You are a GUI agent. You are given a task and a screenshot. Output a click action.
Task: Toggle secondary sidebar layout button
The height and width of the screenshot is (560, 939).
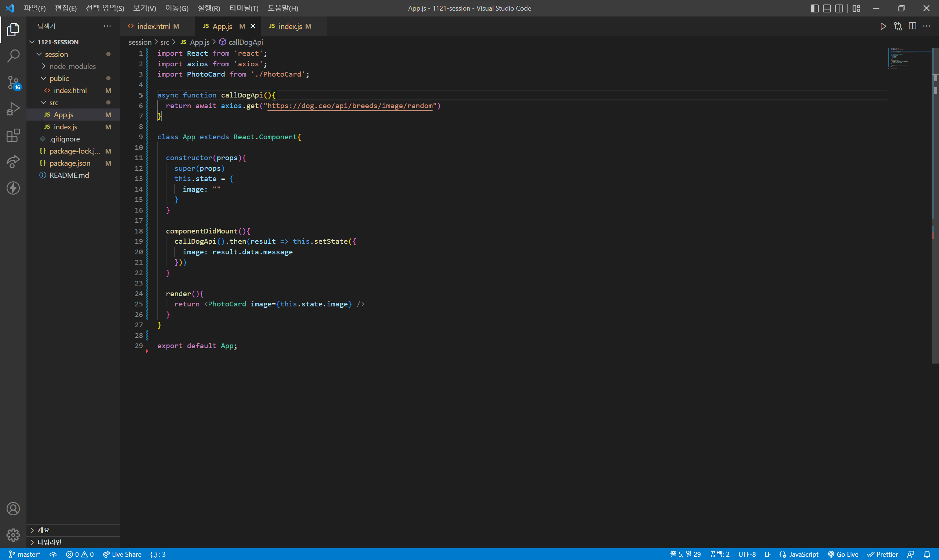pyautogui.click(x=838, y=8)
